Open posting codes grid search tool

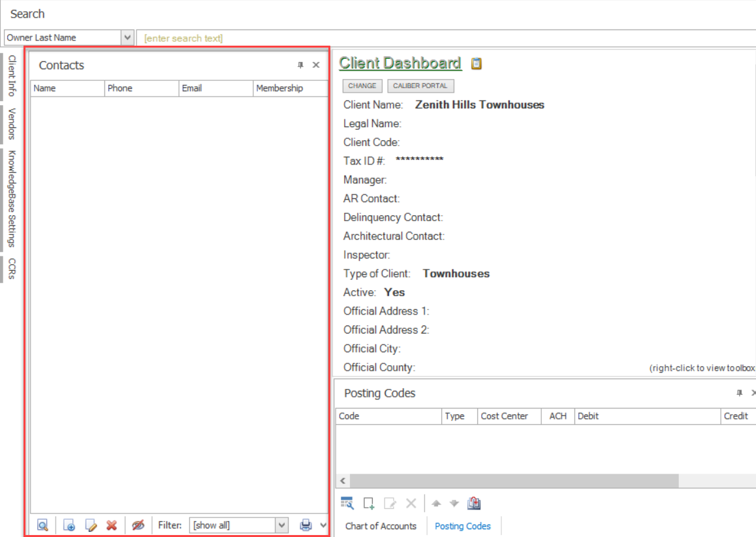click(x=347, y=503)
